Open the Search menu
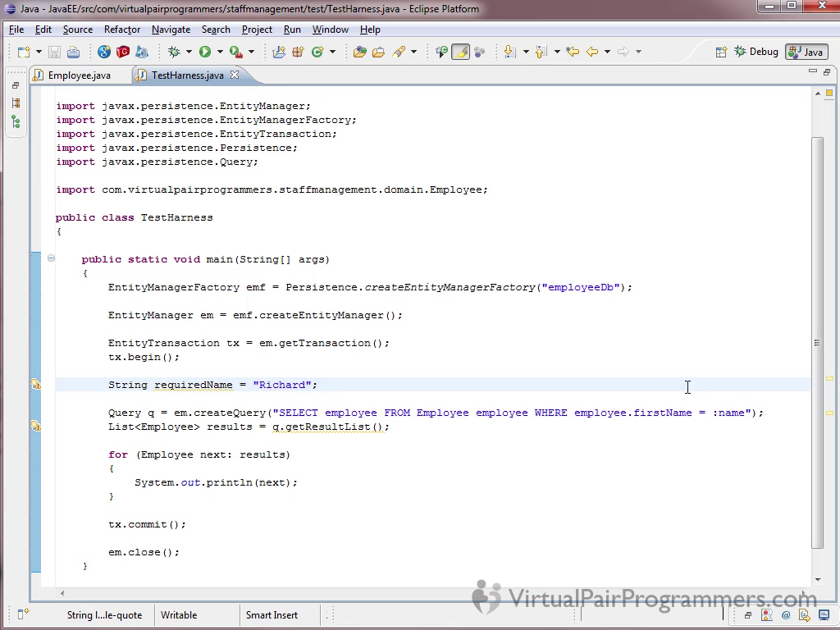840x630 pixels. (x=216, y=30)
